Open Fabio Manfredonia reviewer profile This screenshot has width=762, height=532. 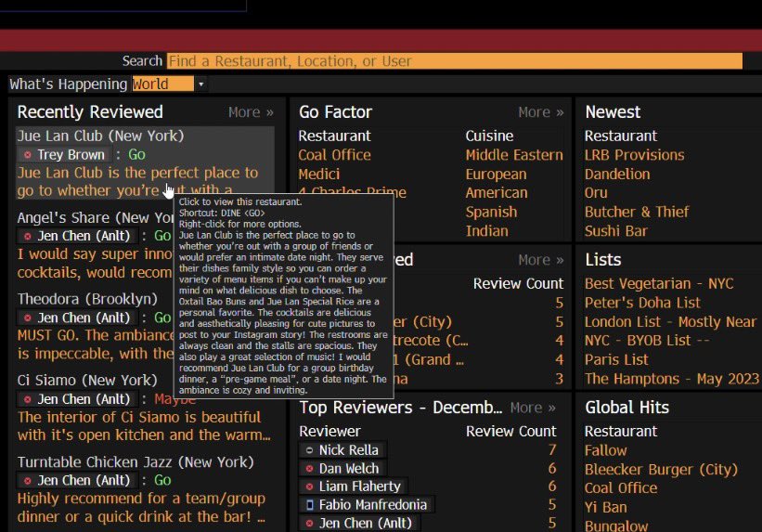[x=373, y=505]
